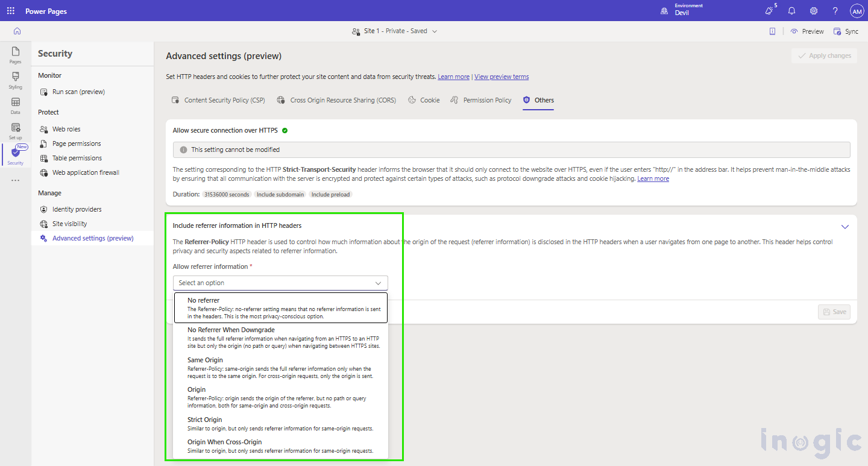Click the 31536000 seconds duration tag
This screenshot has height=466, width=868.
[227, 195]
